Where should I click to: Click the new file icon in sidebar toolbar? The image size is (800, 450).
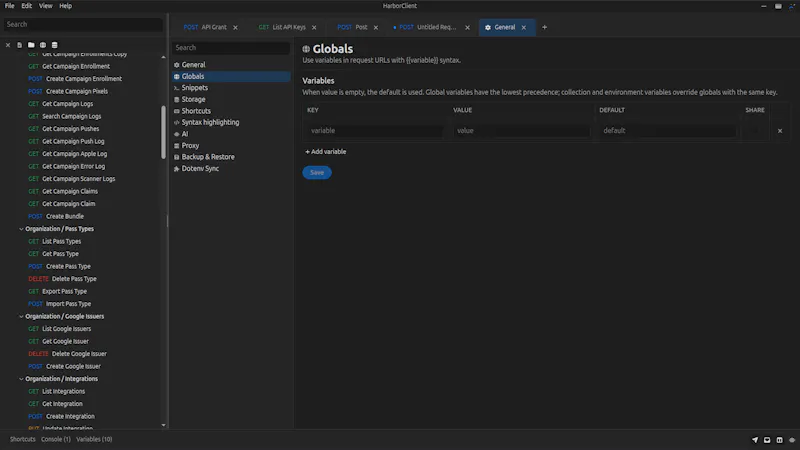coord(19,45)
